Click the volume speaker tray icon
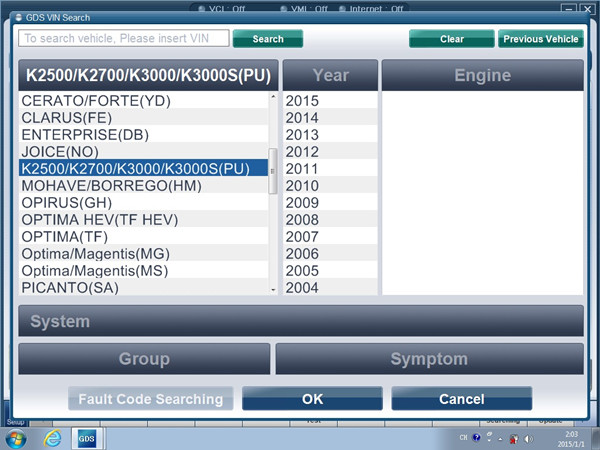Image resolution: width=600 pixels, height=450 pixels. 528,439
